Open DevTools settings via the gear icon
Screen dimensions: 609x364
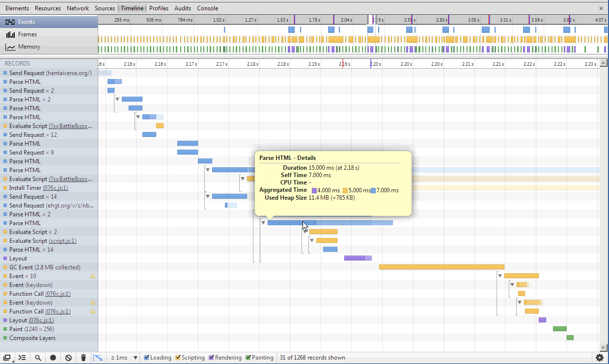point(600,358)
